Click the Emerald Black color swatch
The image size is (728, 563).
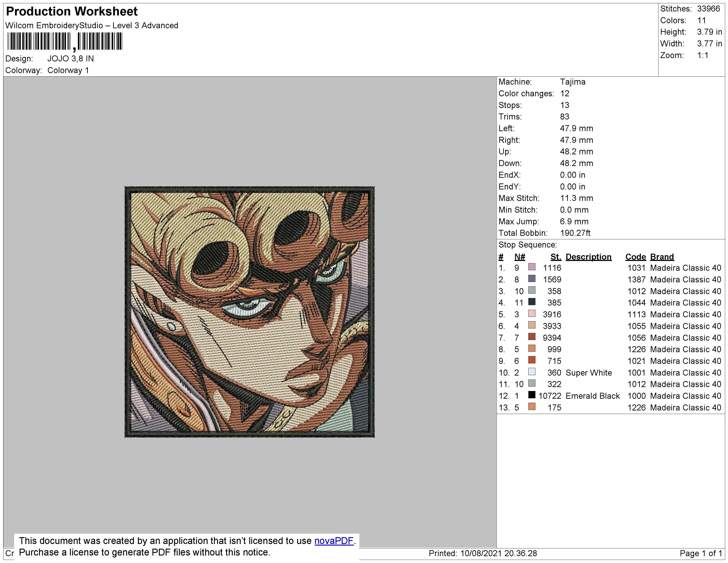tap(532, 395)
